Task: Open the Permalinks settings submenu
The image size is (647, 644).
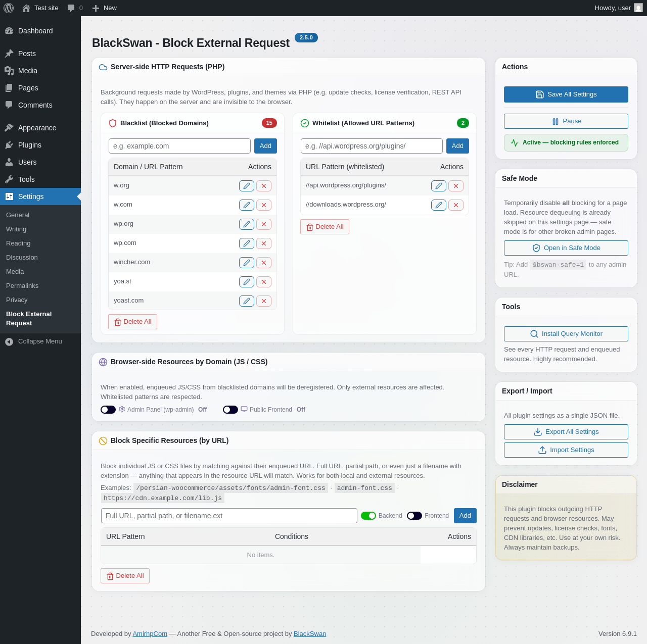Action: pos(22,286)
